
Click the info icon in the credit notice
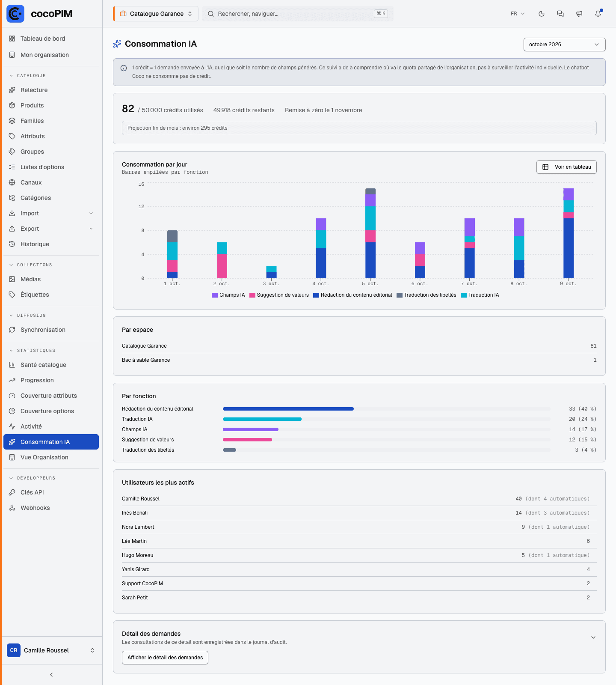click(124, 68)
